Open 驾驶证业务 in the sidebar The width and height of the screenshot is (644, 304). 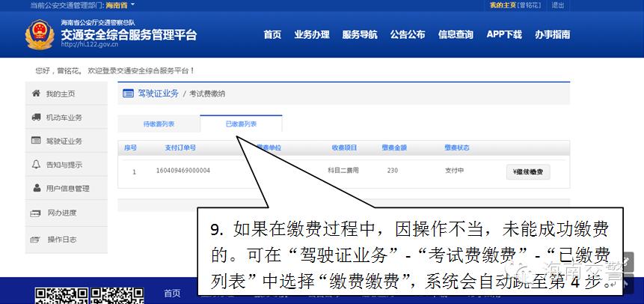click(x=66, y=141)
